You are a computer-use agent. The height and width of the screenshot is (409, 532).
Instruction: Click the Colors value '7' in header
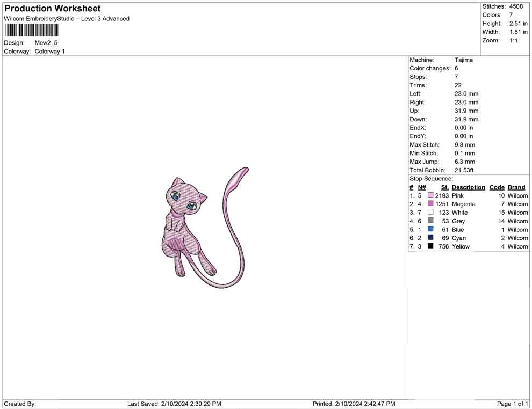[x=511, y=15]
